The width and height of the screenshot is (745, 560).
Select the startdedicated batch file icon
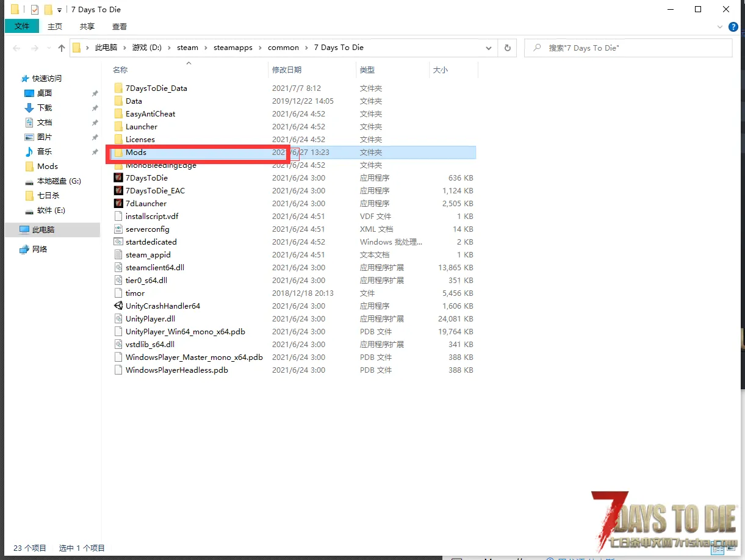(118, 242)
